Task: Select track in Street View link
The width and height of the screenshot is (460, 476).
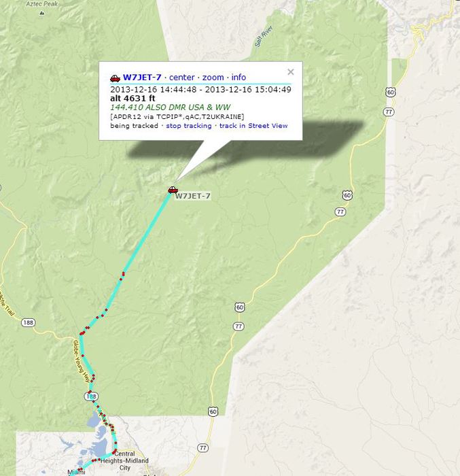Action: click(x=253, y=126)
